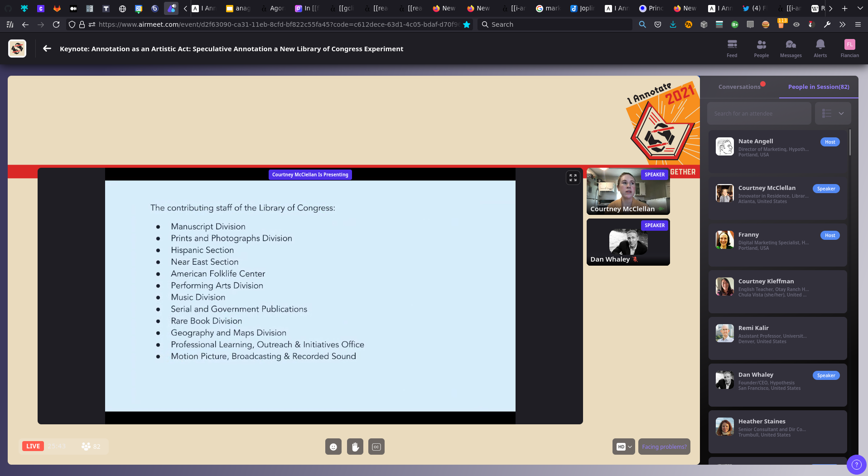
Task: Select Courtney Kleffman in attendee list
Action: coord(777,291)
